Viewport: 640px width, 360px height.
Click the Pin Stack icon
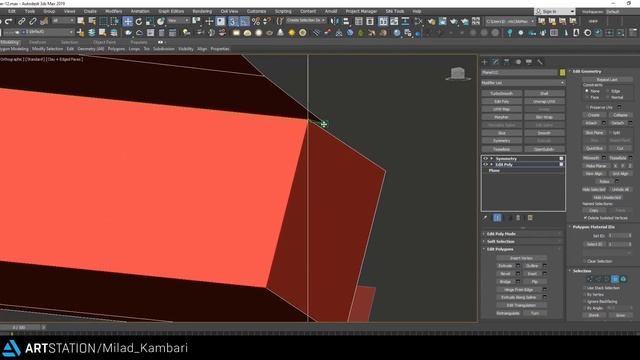click(x=485, y=218)
